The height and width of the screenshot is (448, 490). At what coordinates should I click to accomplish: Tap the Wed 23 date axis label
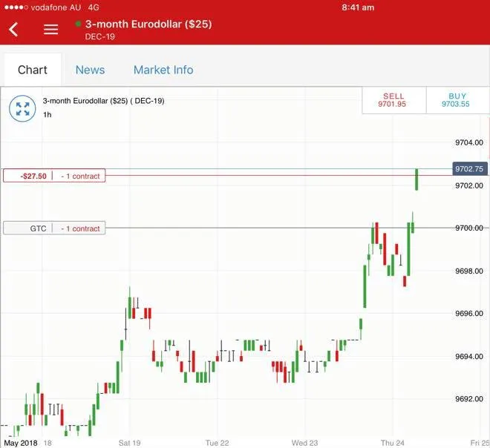tap(304, 443)
